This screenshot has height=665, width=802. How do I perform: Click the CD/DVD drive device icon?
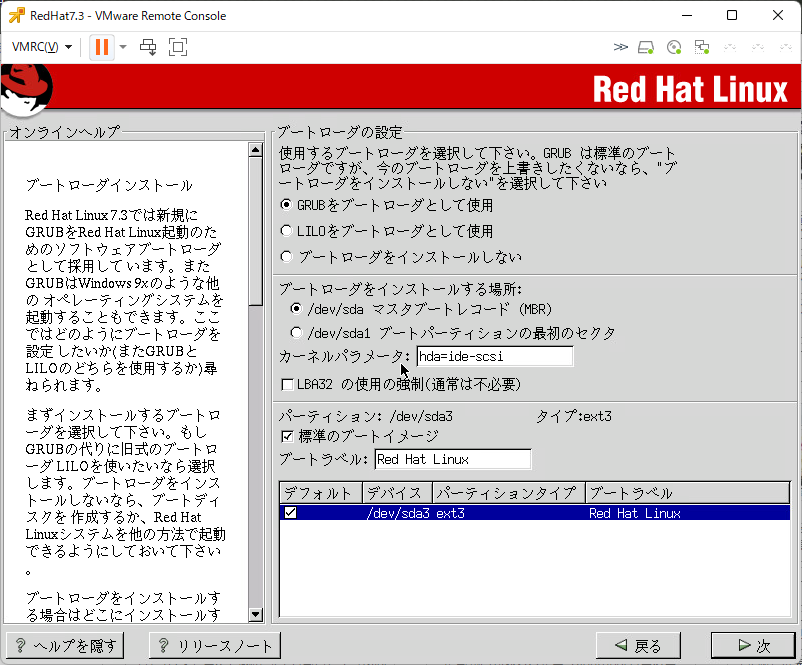[x=674, y=48]
